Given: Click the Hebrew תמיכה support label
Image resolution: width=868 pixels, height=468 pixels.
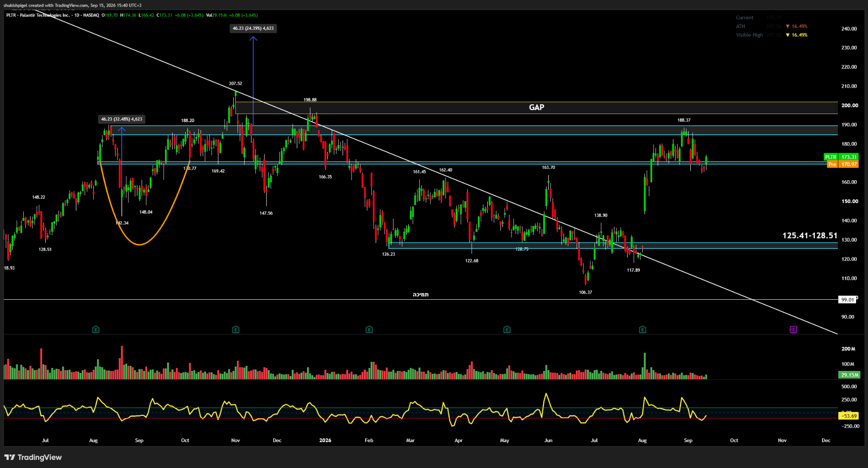Looking at the screenshot, I should 421,294.
